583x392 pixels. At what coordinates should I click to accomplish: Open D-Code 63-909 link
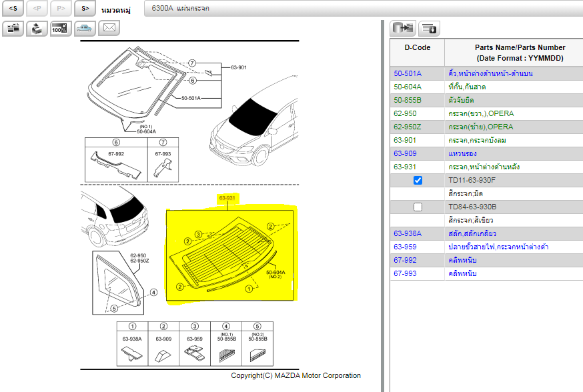405,153
